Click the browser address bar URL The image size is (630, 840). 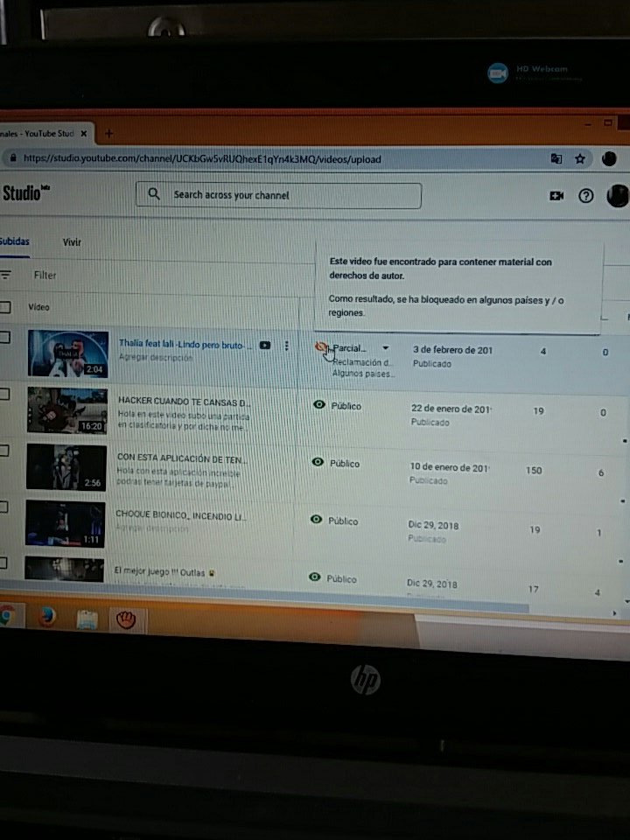pos(202,158)
